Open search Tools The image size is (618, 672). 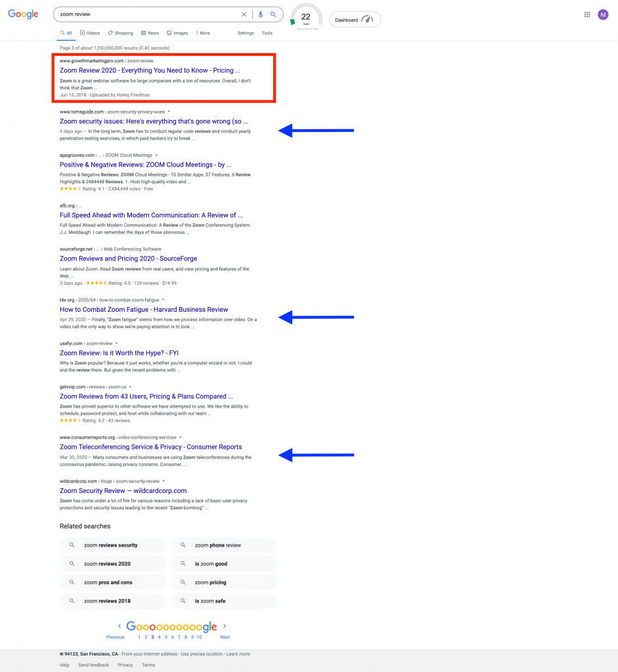click(267, 33)
